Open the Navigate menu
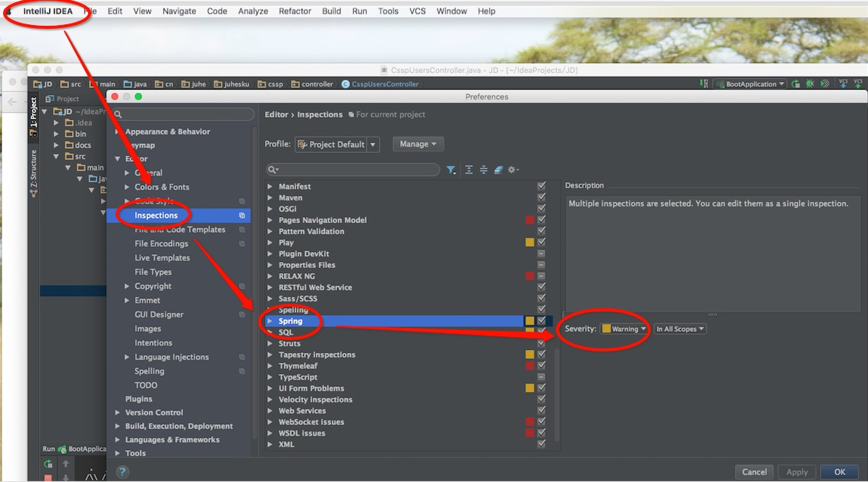The width and height of the screenshot is (868, 482). pyautogui.click(x=178, y=11)
